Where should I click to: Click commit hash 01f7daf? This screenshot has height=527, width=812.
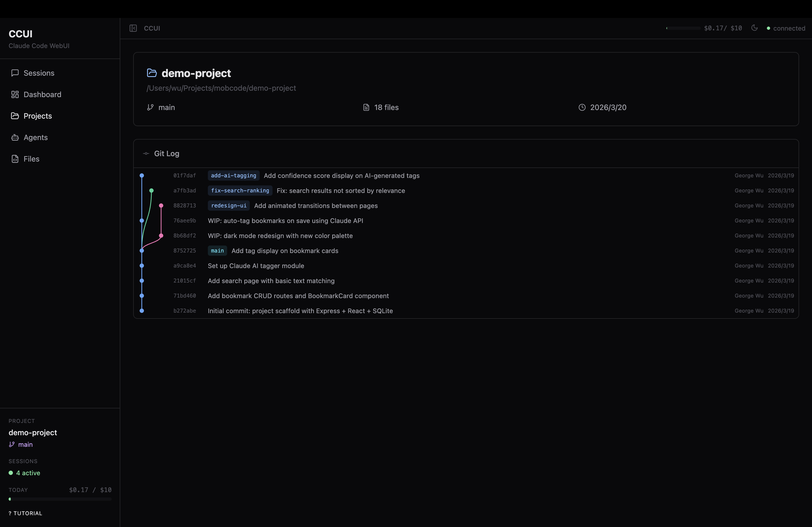pos(184,175)
